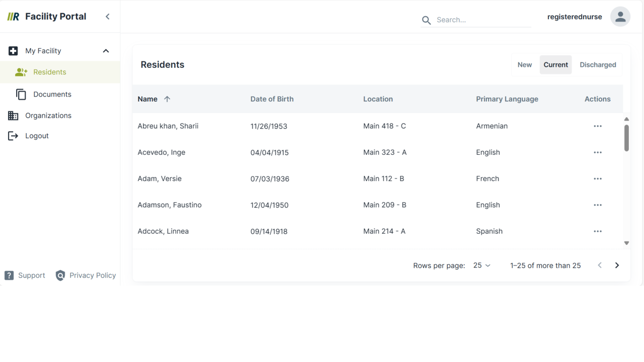Screen dimensions: 644x362
Task: Go to next page of residents
Action: 617,265
